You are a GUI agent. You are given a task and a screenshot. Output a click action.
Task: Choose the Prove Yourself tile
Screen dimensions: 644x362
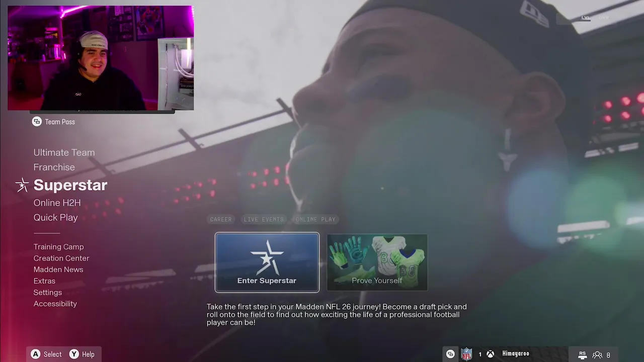click(x=377, y=262)
